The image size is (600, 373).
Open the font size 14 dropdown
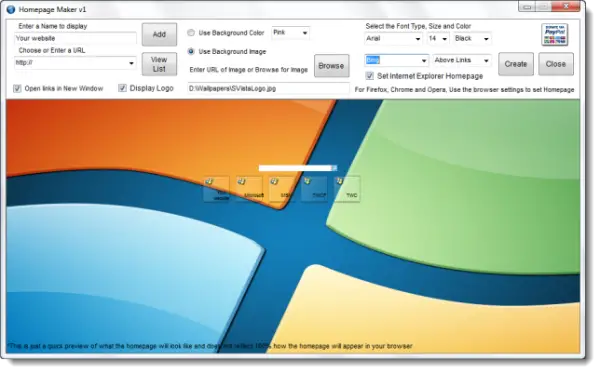[x=438, y=39]
